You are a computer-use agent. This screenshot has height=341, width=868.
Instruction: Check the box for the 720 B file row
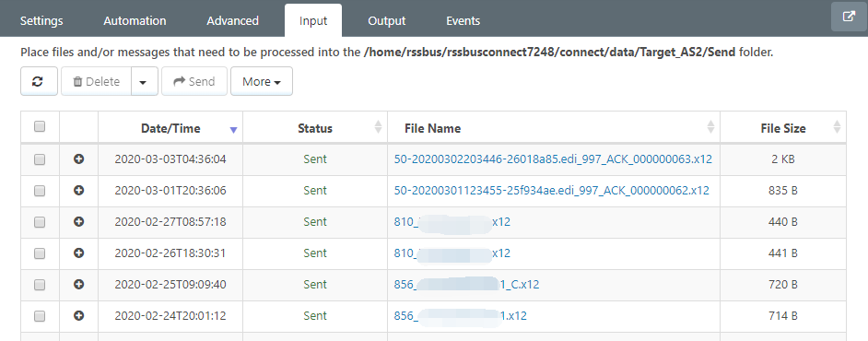click(x=40, y=285)
